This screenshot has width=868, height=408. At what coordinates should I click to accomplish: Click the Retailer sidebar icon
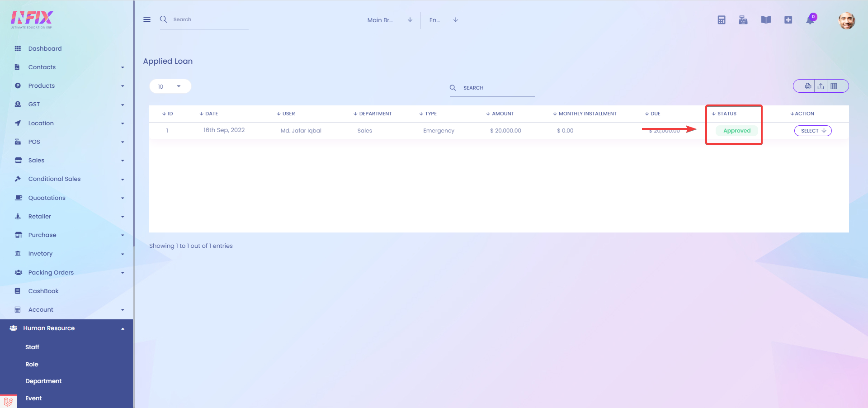[x=18, y=216]
